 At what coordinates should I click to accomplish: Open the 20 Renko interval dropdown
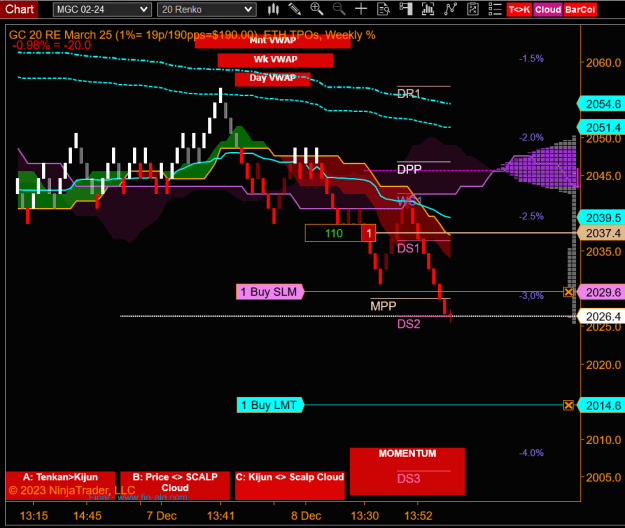pyautogui.click(x=206, y=10)
